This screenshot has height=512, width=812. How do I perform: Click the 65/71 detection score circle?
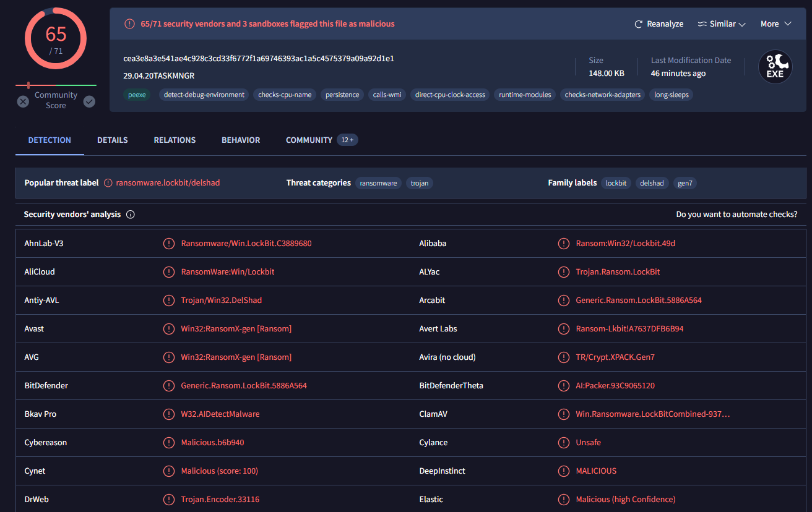coord(56,38)
